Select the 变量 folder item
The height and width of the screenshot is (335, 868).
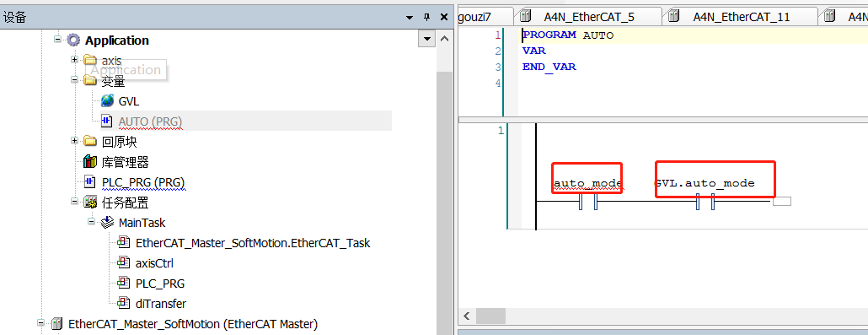click(113, 81)
